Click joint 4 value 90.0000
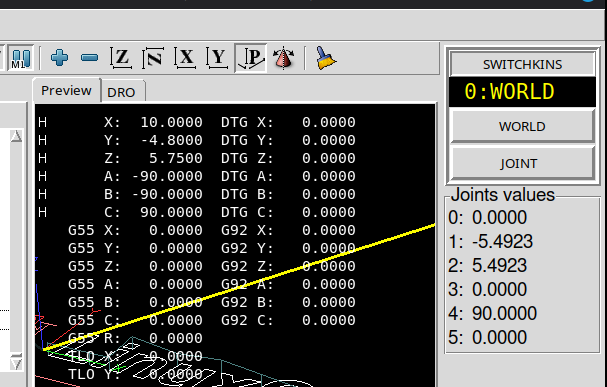This screenshot has height=387, width=607. click(x=492, y=313)
